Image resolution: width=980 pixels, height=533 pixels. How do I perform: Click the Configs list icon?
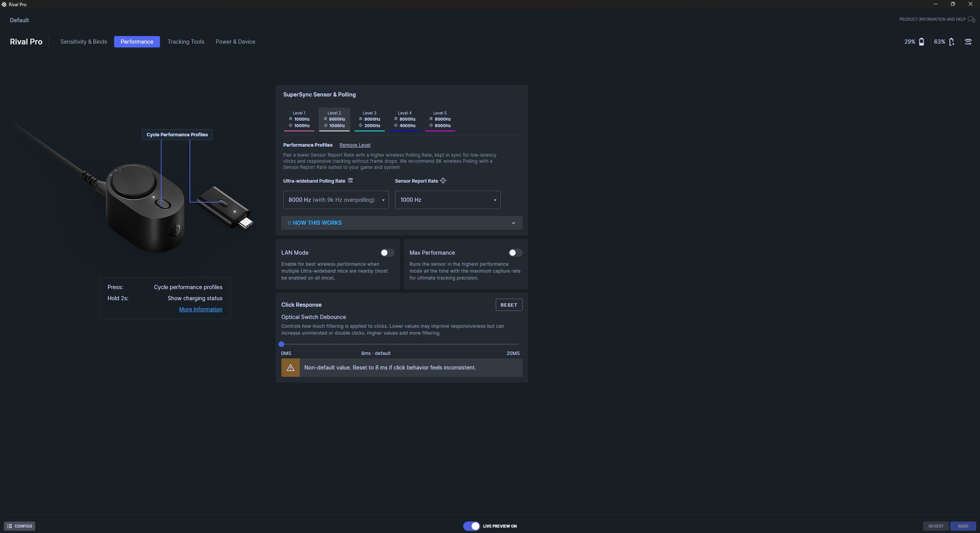click(x=10, y=526)
